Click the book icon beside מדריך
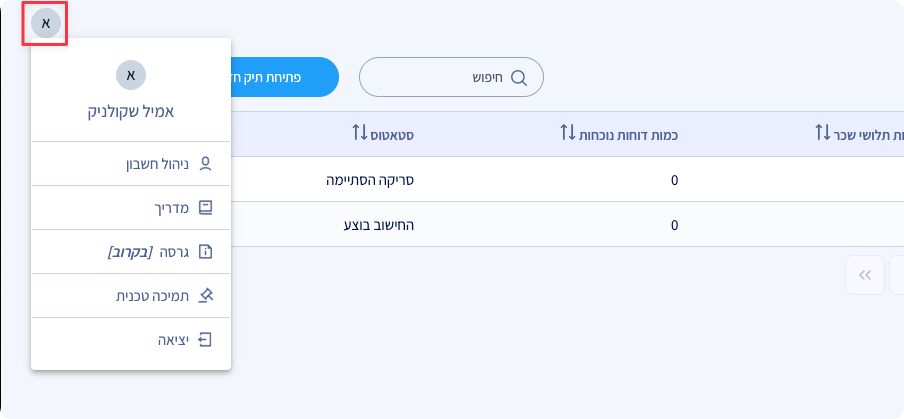The height and width of the screenshot is (419, 904). [206, 208]
